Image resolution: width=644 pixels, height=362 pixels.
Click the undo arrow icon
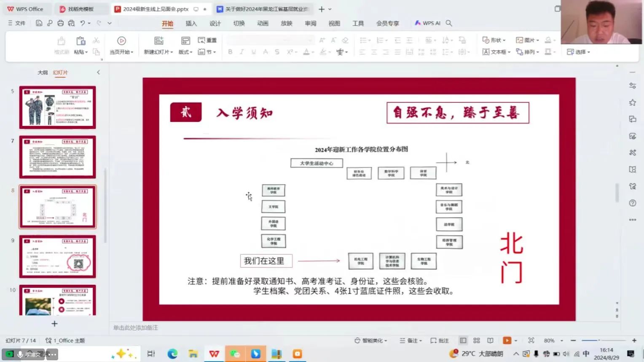[x=83, y=23]
